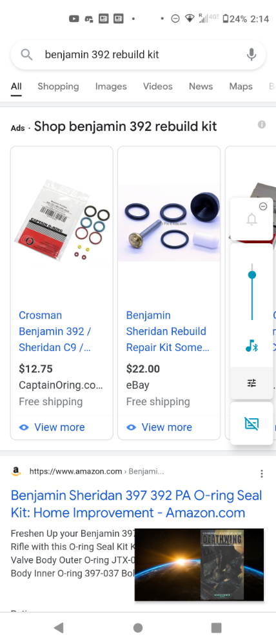Tap the magnifying glass search icon
Viewport: 276px width, 644px height.
tap(26, 54)
